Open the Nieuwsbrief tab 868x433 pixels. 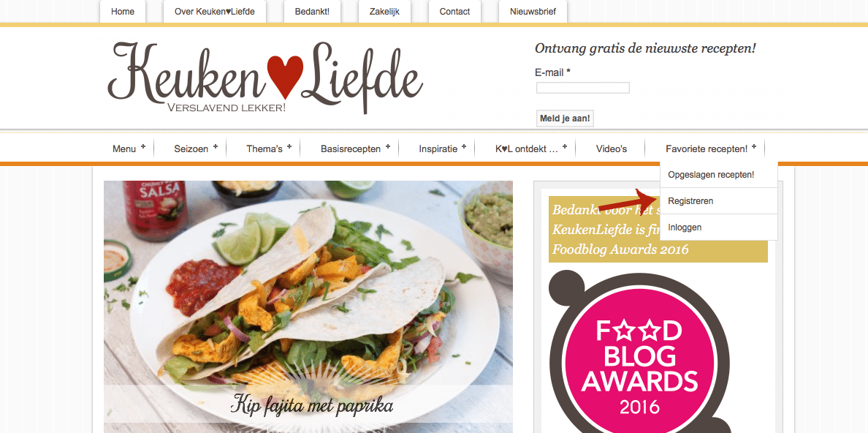coord(533,12)
